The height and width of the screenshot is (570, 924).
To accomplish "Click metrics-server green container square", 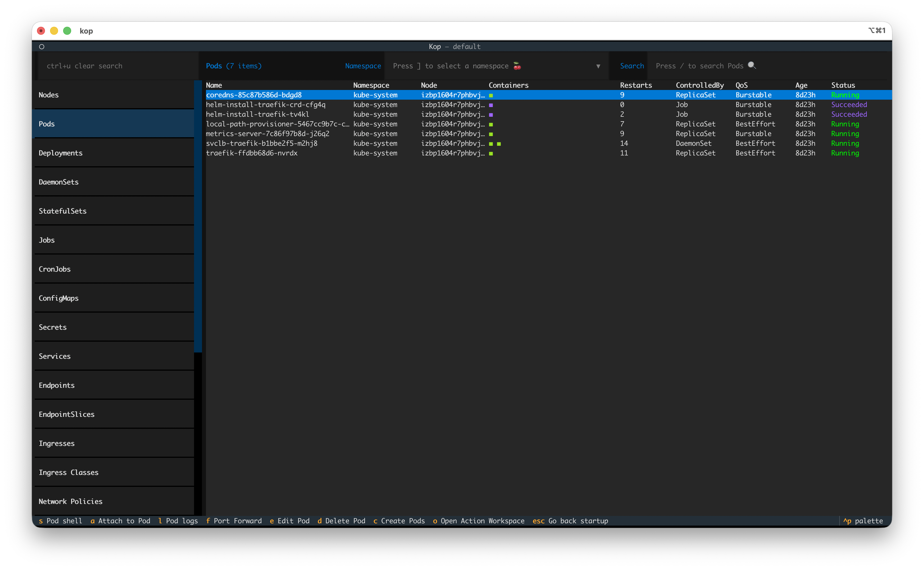I will point(491,134).
